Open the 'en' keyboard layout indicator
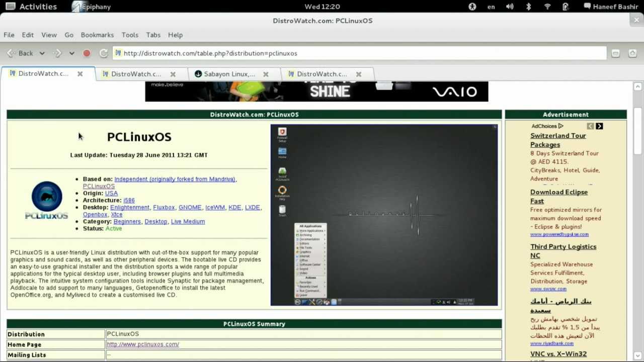The height and width of the screenshot is (362, 644). pos(491,7)
